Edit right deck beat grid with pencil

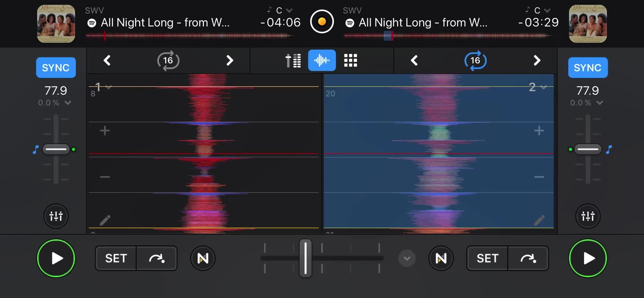(x=539, y=220)
